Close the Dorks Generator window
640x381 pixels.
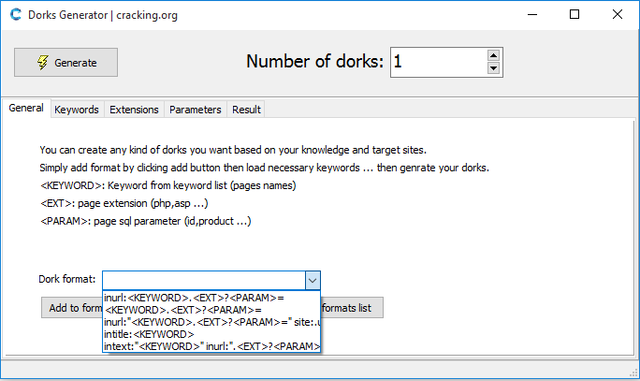click(617, 15)
